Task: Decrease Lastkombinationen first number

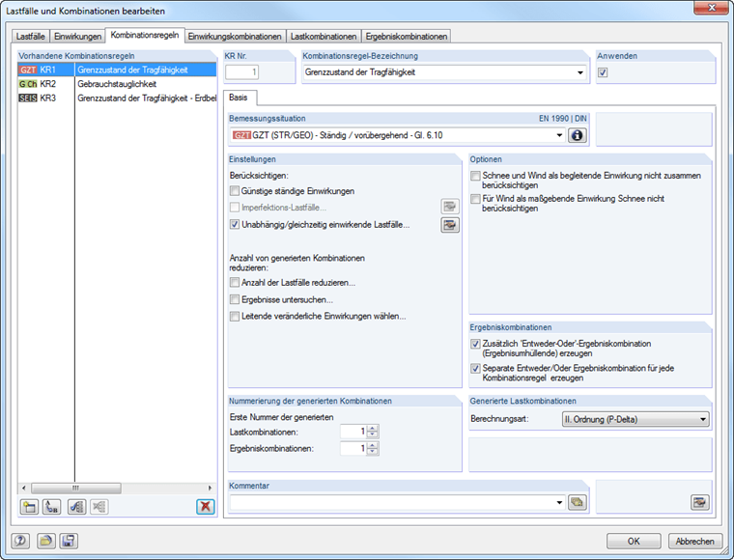Action: tap(373, 434)
